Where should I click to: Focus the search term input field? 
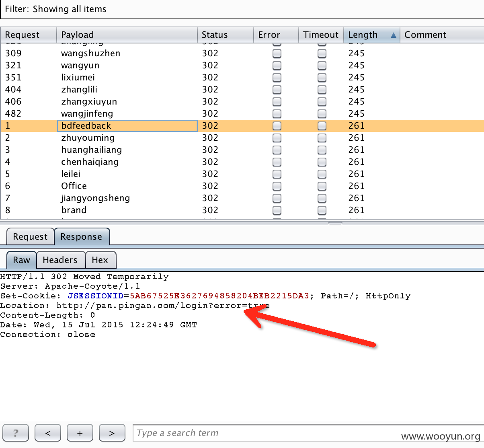[308, 433]
